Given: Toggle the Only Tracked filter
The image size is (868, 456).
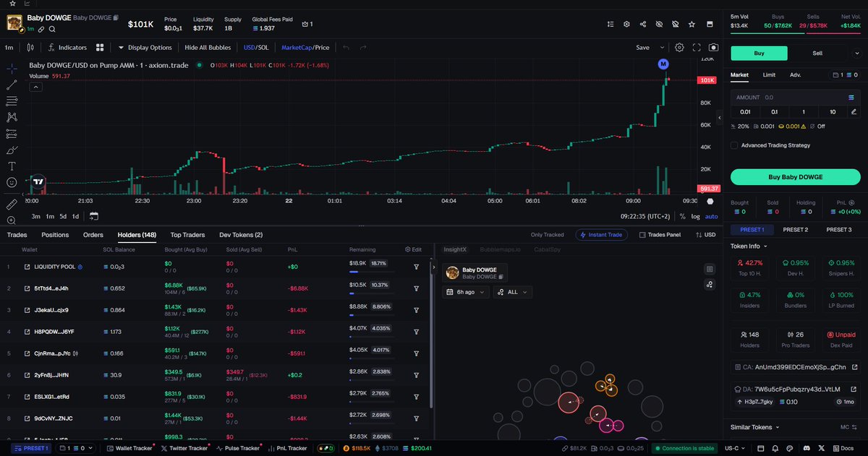Looking at the screenshot, I should (x=547, y=235).
